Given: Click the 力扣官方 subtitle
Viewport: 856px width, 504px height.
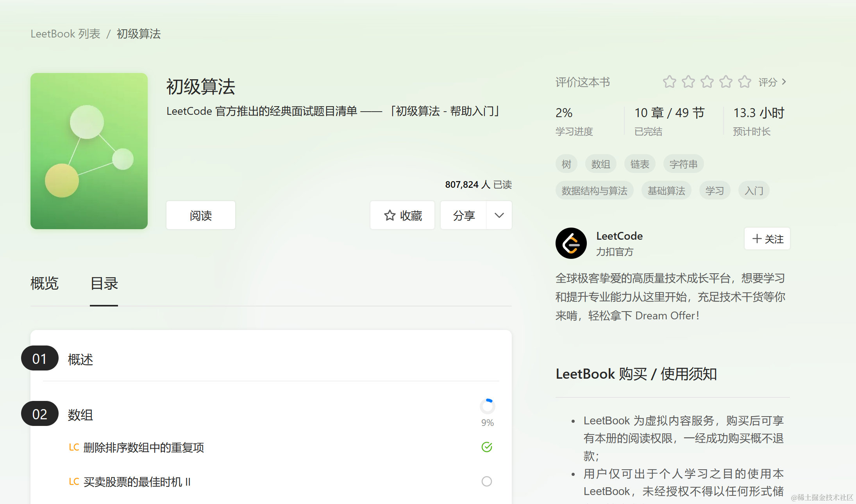Looking at the screenshot, I should click(x=615, y=252).
